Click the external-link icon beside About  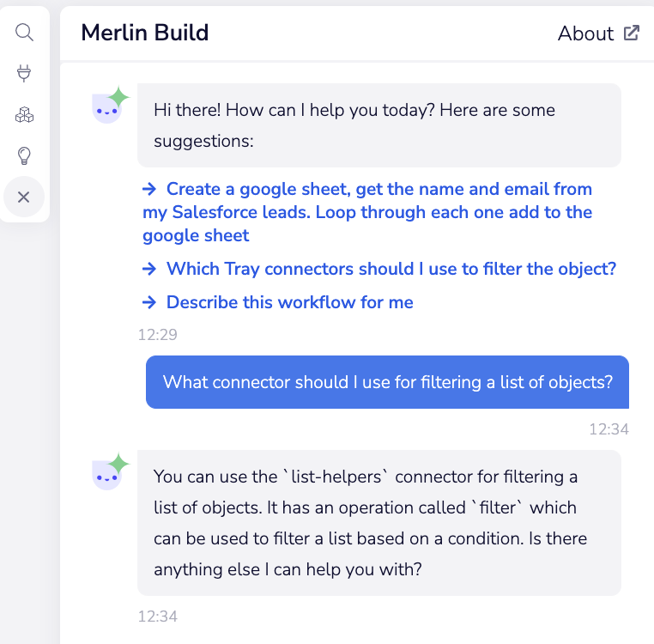631,33
